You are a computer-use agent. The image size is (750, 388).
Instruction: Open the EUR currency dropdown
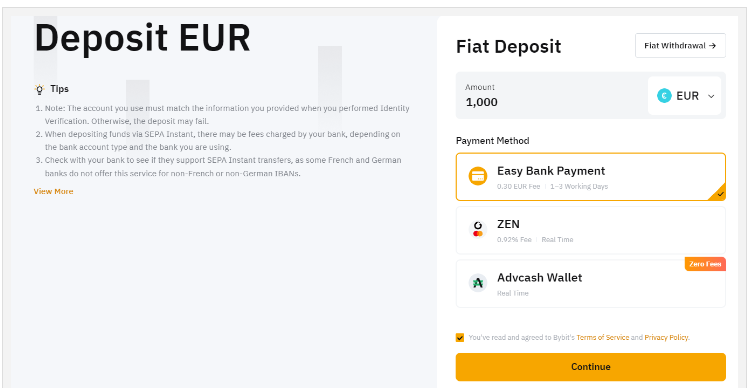[684, 96]
